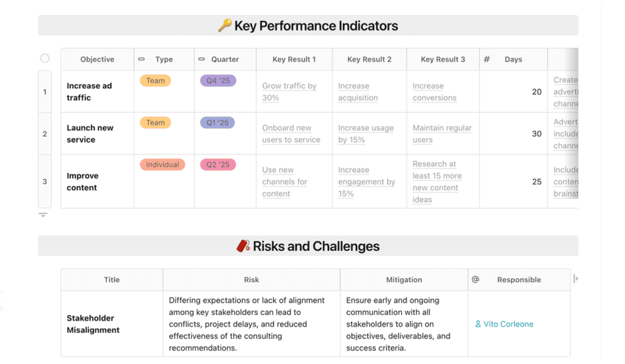Click the person icon next to Vito Corleone
The height and width of the screenshot is (364, 625).
(x=478, y=324)
